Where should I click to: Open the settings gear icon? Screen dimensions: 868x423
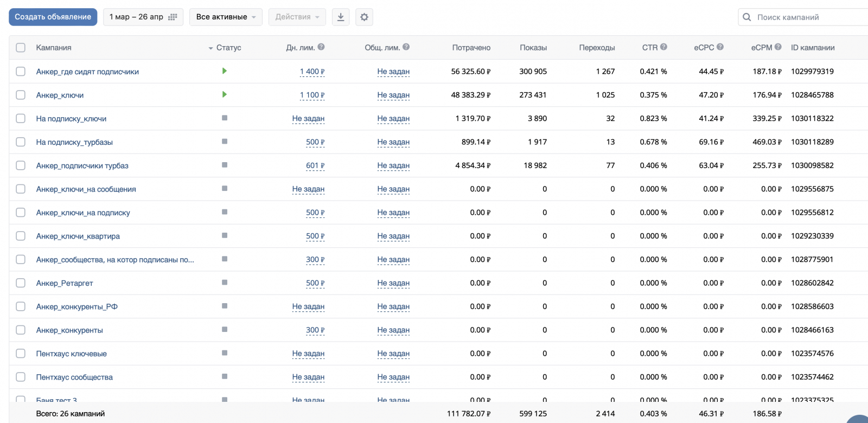click(x=364, y=17)
